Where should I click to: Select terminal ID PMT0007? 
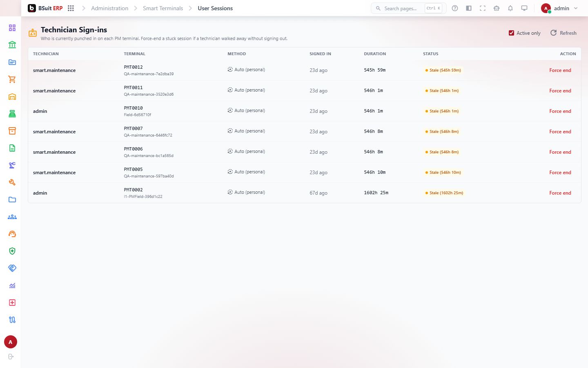tap(134, 128)
